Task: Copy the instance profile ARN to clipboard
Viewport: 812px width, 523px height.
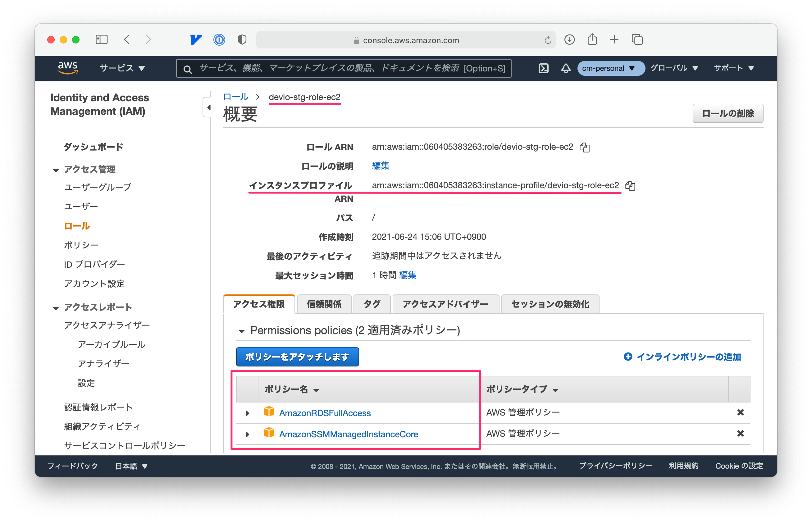Action: 630,186
